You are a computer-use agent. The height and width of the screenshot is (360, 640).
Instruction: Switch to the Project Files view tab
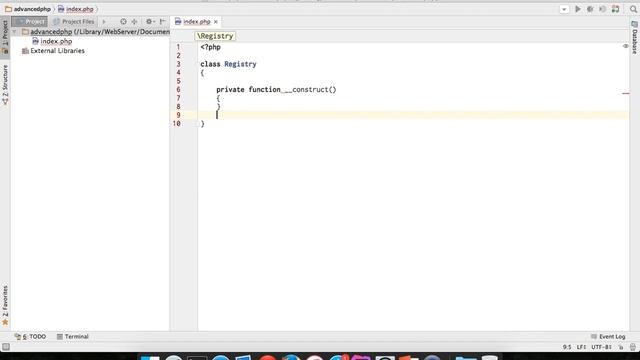(x=73, y=21)
